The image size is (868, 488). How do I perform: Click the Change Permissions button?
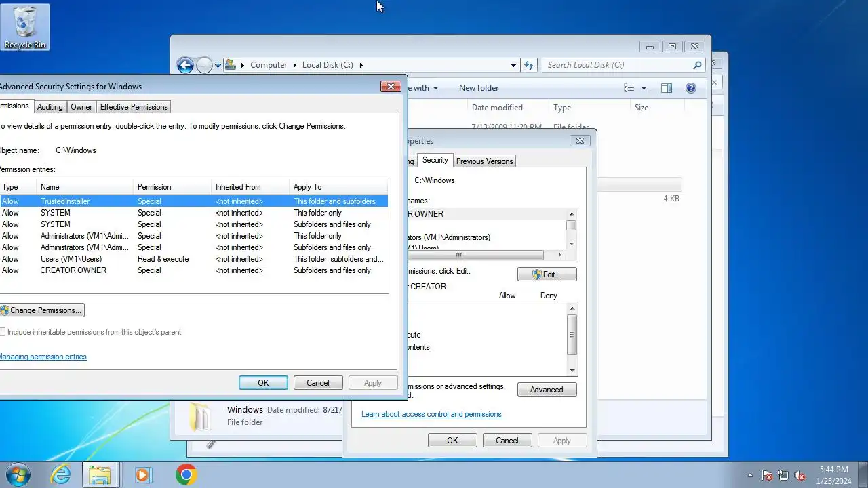pos(41,310)
